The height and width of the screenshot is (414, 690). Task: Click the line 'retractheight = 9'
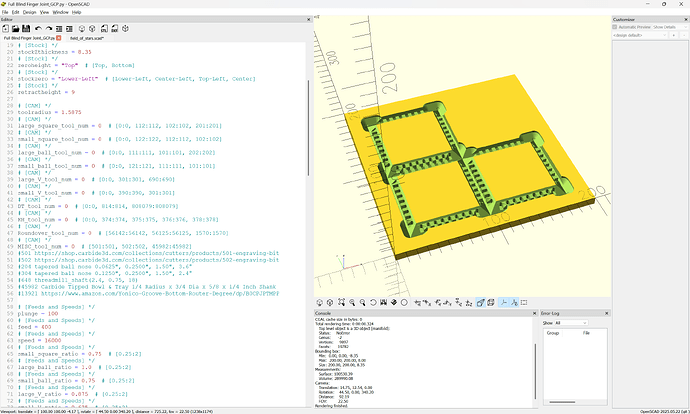click(46, 92)
